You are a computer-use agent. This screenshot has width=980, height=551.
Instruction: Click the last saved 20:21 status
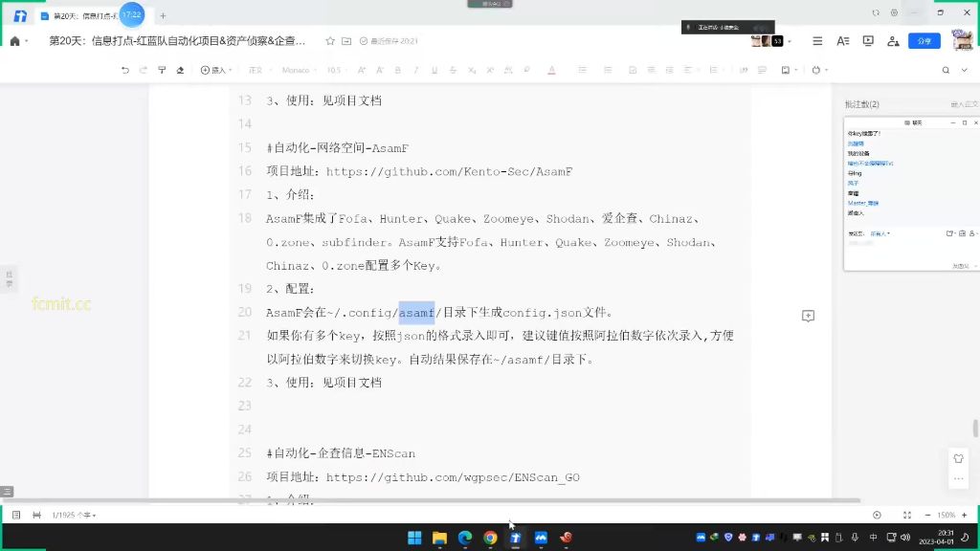click(x=389, y=41)
